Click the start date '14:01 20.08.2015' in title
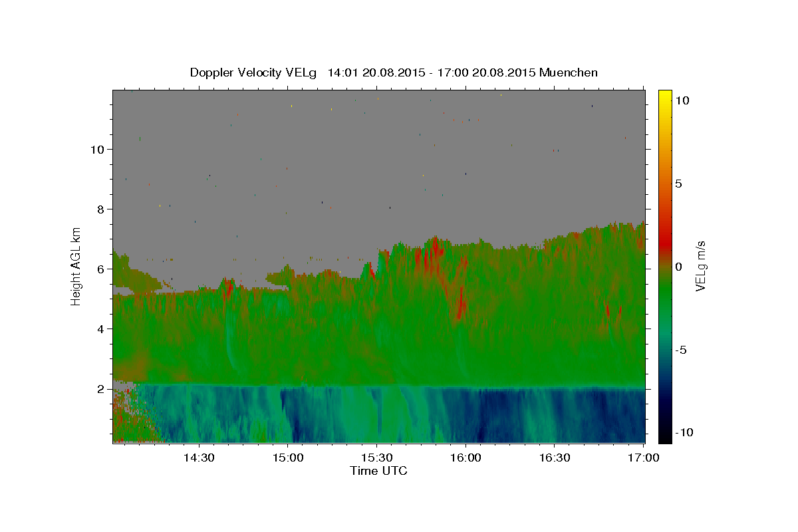This screenshot has height=532, width=798. tap(376, 72)
